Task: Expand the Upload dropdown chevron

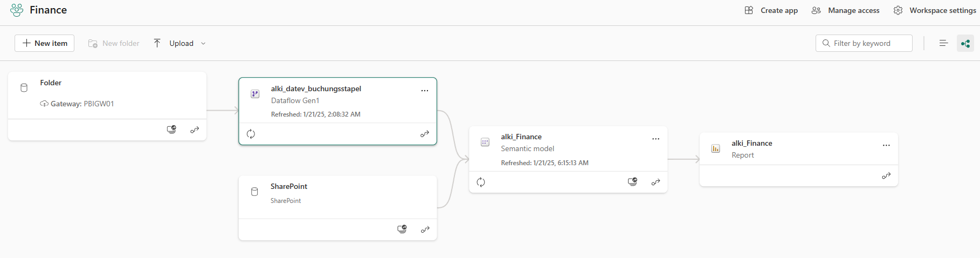Action: point(203,43)
